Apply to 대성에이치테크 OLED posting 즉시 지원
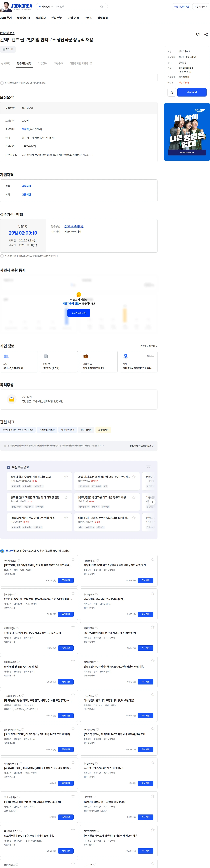Screen dimensions: 210x868 66,749
